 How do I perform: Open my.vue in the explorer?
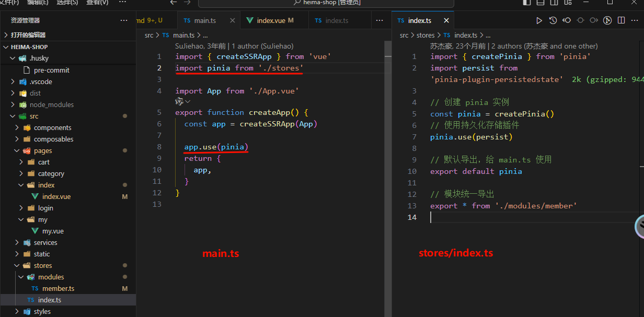(68, 231)
